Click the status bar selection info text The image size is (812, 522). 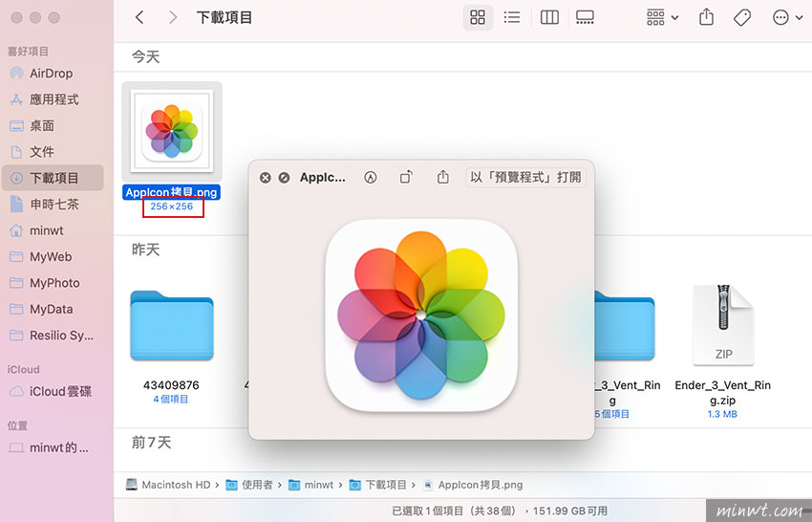pos(500,511)
